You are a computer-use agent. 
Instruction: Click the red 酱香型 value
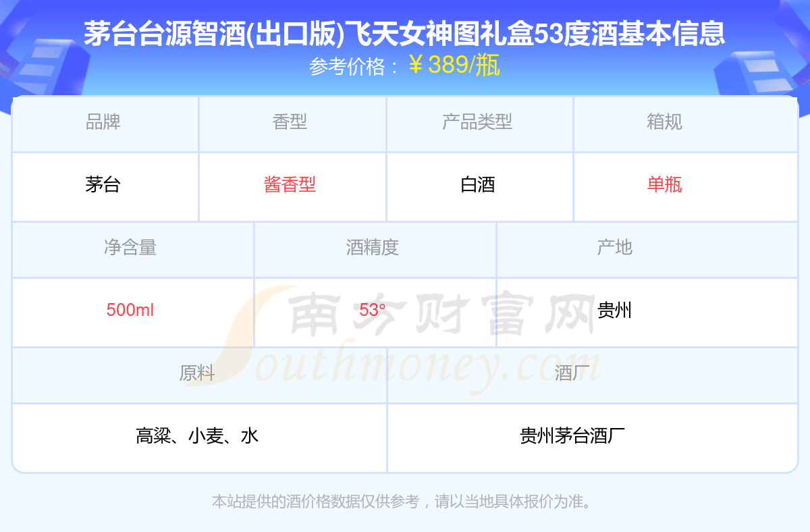pyautogui.click(x=290, y=185)
